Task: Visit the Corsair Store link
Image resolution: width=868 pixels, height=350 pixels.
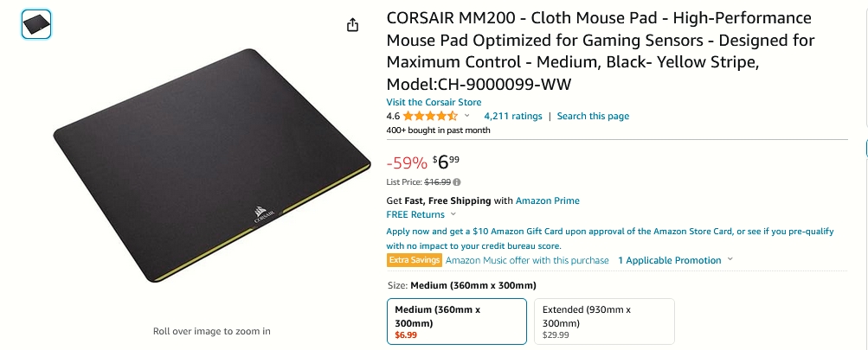Action: point(434,102)
